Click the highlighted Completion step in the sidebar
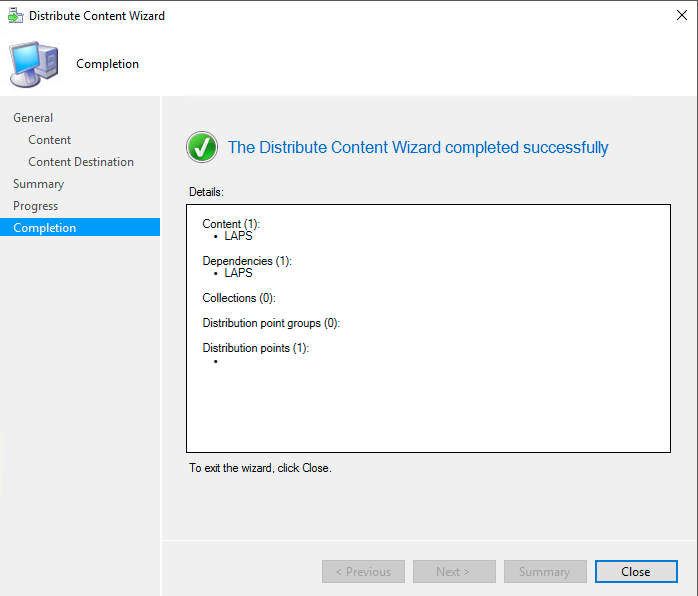This screenshot has height=596, width=698. [x=45, y=228]
